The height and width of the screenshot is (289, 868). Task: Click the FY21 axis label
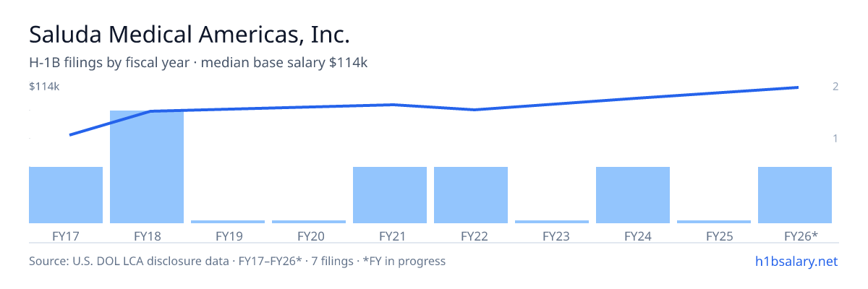click(390, 236)
